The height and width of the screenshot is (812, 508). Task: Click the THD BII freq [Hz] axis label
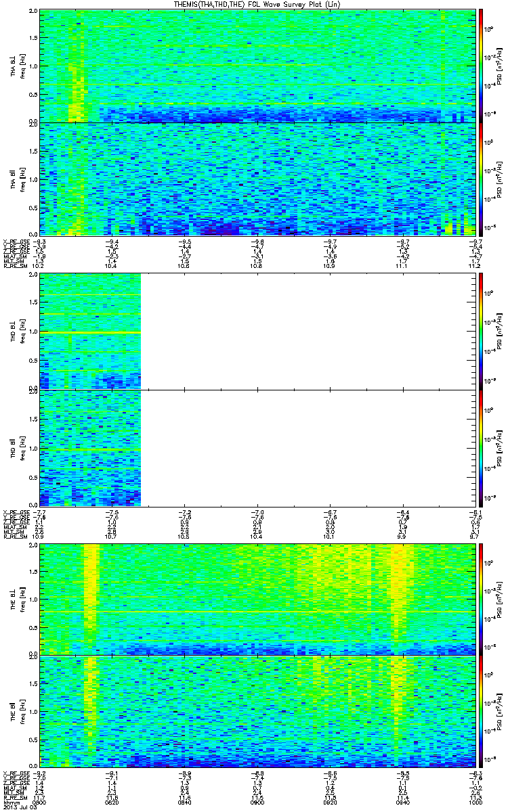click(16, 447)
